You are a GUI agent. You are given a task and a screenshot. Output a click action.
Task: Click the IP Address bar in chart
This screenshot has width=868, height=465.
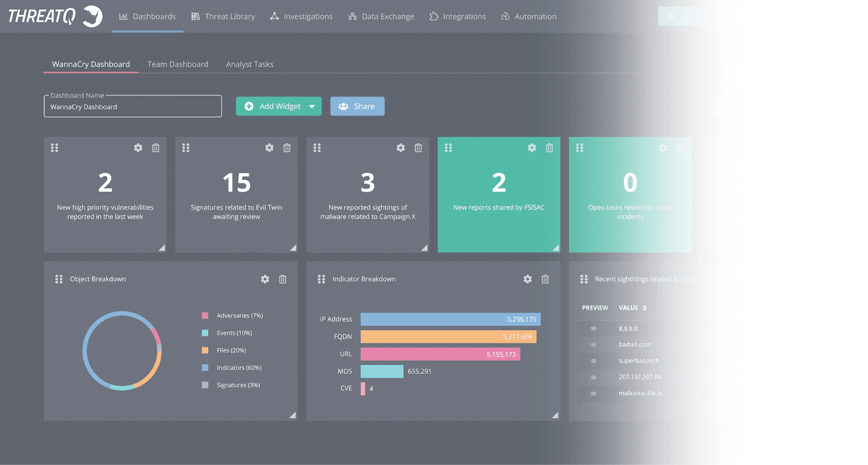pos(451,319)
